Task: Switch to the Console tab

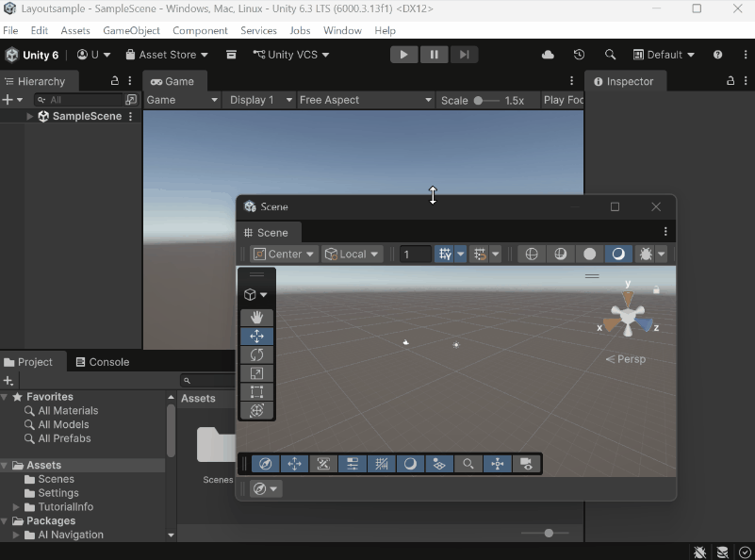Action: pyautogui.click(x=102, y=362)
